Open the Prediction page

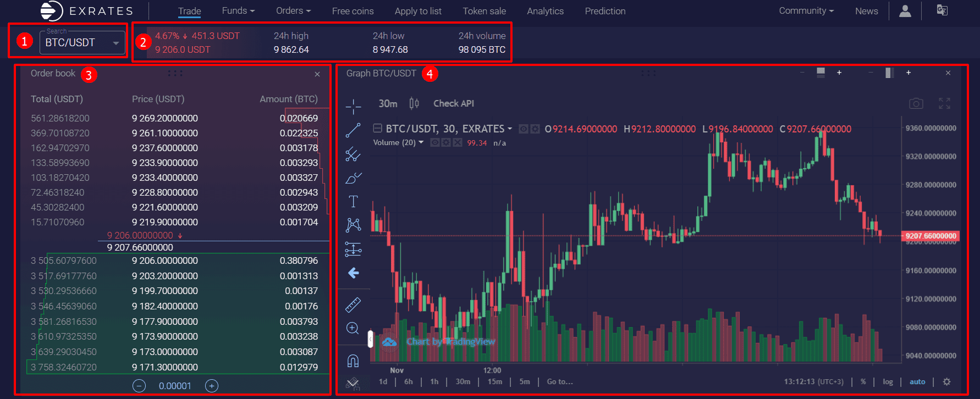coord(605,11)
